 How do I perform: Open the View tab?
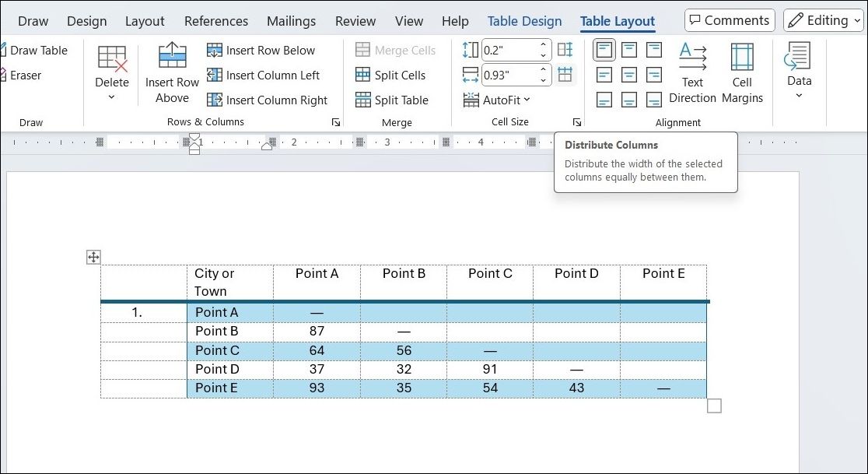tap(409, 21)
